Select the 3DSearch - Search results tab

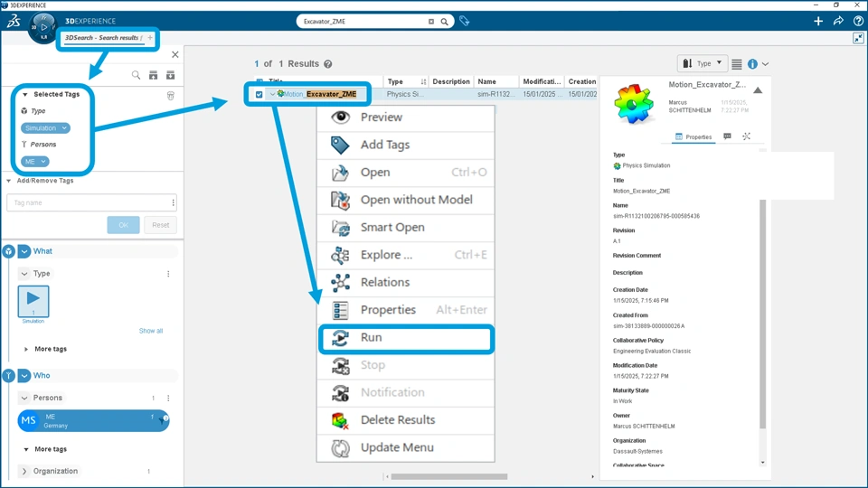pyautogui.click(x=101, y=38)
